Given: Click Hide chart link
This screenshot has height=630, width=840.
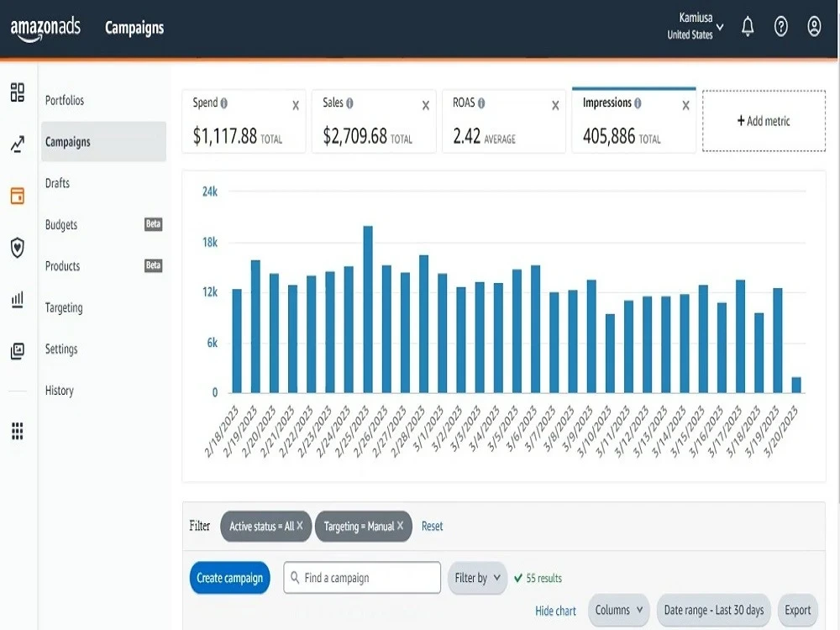Looking at the screenshot, I should (x=555, y=611).
